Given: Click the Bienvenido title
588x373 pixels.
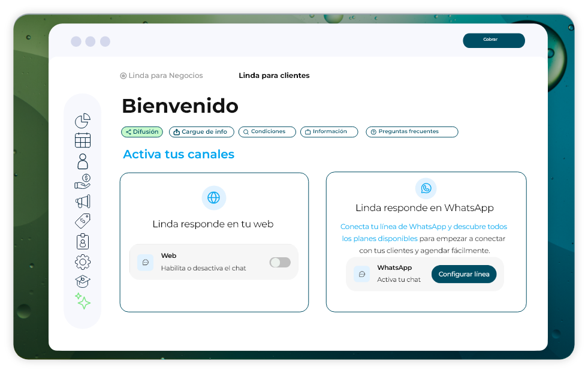Looking at the screenshot, I should [x=180, y=106].
